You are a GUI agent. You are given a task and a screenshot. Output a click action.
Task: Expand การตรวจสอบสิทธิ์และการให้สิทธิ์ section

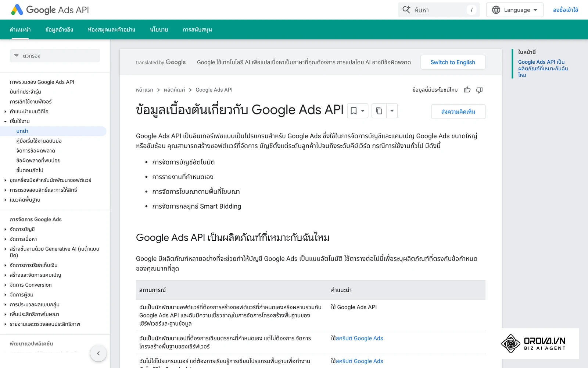pyautogui.click(x=5, y=190)
